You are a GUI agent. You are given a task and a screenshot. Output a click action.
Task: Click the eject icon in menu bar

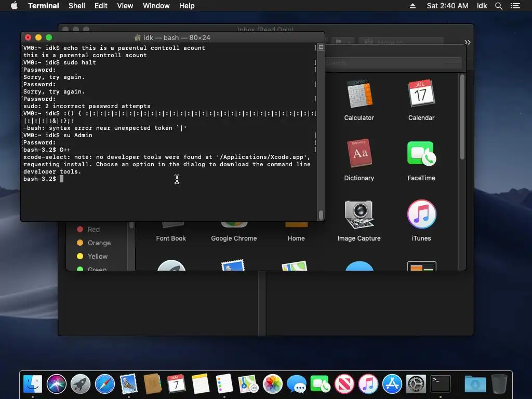coord(413,6)
